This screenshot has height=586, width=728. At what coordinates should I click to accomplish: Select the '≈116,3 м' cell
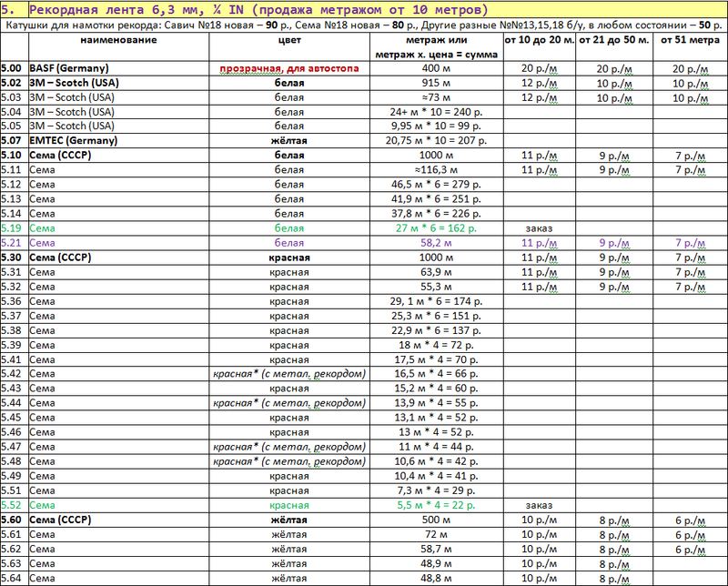point(437,169)
